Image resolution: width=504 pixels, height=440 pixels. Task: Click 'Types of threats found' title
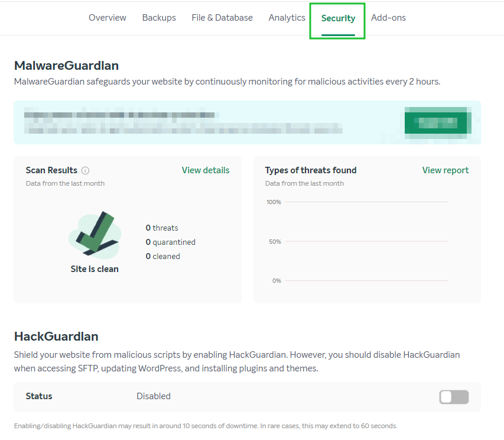point(311,170)
